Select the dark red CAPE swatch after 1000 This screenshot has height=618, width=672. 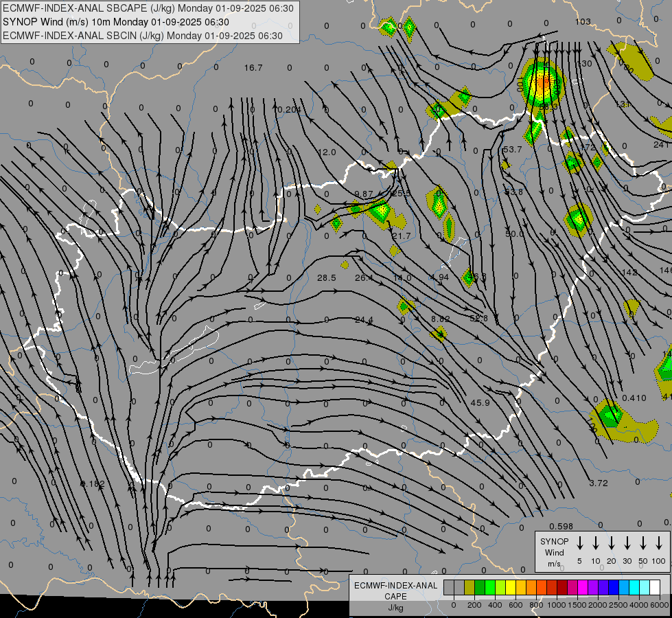pos(562,587)
